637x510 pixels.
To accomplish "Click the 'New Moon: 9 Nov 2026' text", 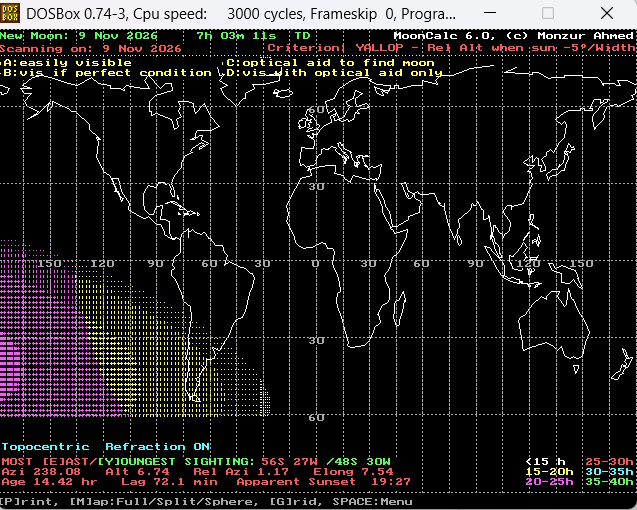I will [x=78, y=36].
